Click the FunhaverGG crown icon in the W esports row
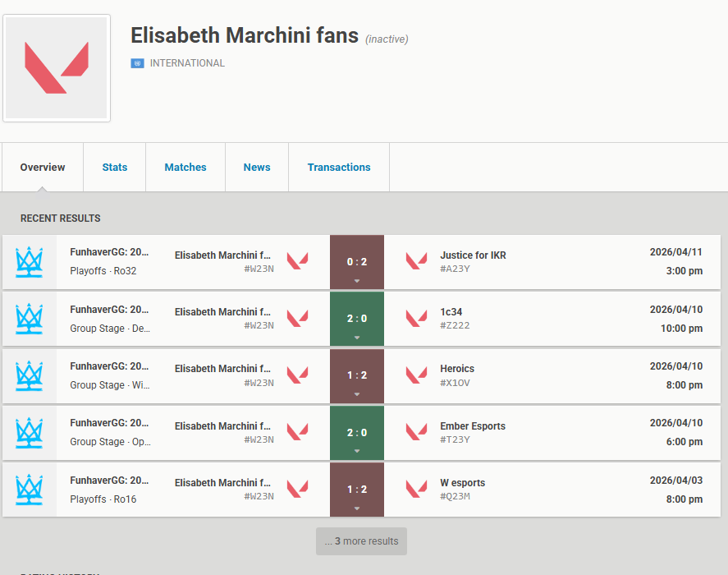The image size is (728, 575). point(30,490)
